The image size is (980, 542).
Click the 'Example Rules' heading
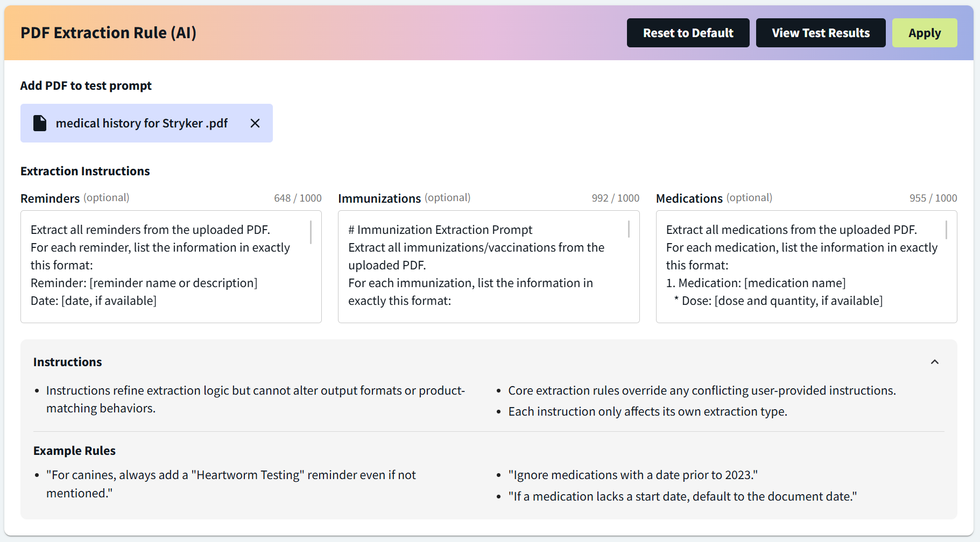(74, 451)
